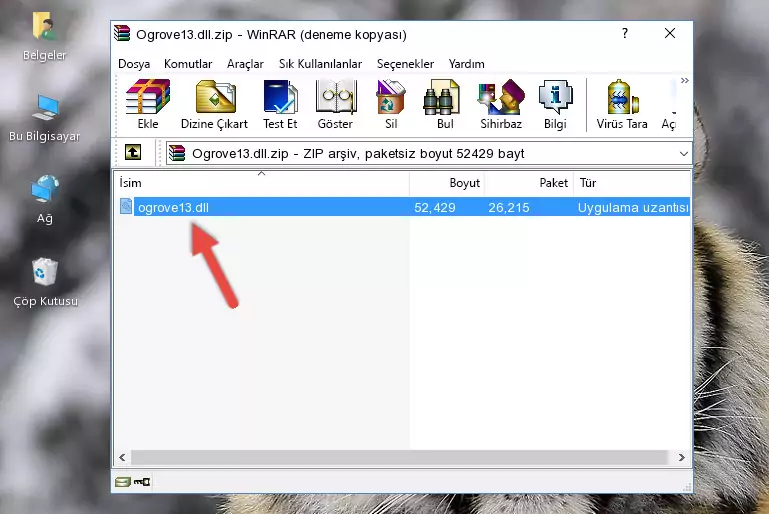Show archive Bilgi info icon
Image resolution: width=769 pixels, height=514 pixels.
click(555, 104)
